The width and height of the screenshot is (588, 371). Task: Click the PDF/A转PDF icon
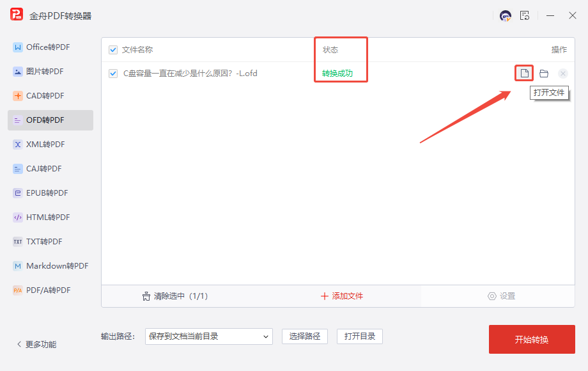18,290
